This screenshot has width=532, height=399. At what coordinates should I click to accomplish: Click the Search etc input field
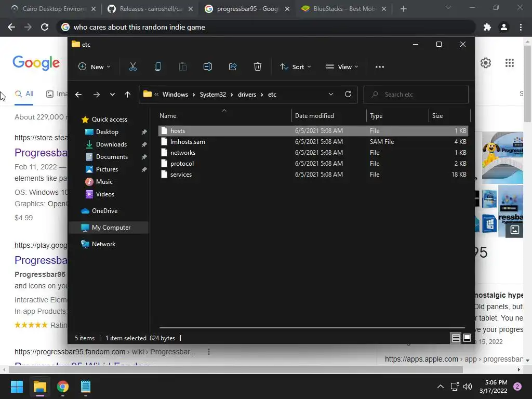pos(416,95)
